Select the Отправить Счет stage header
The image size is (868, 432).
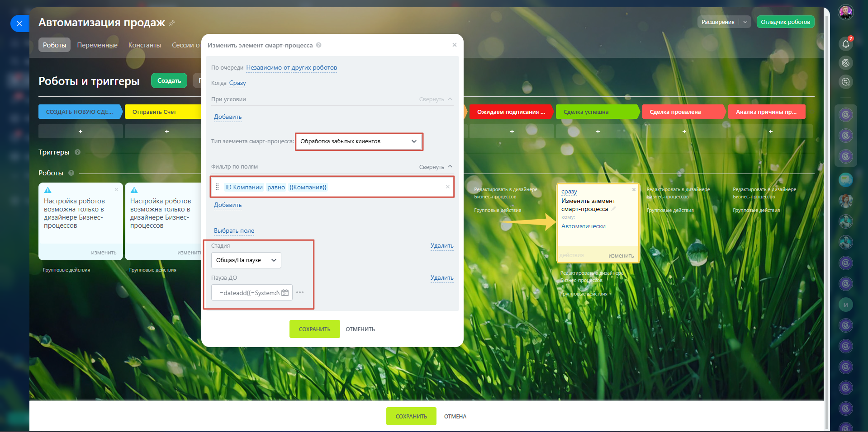coord(163,112)
